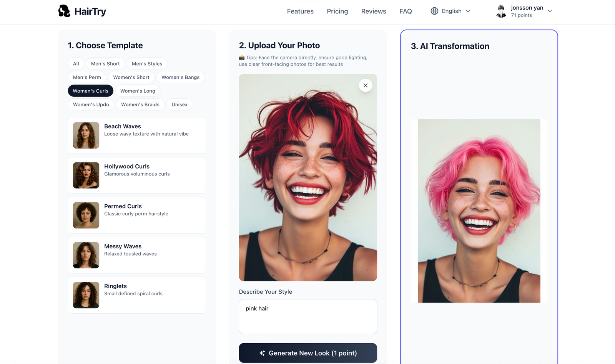Select the Hollywood Curls thumbnail

(x=86, y=175)
